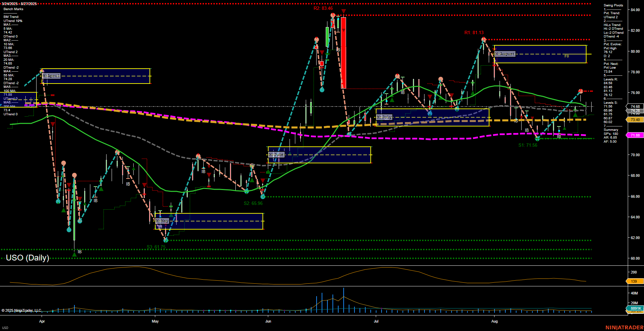Click the 5 MA value 74.42
The height and width of the screenshot is (331, 644).
tap(8, 32)
